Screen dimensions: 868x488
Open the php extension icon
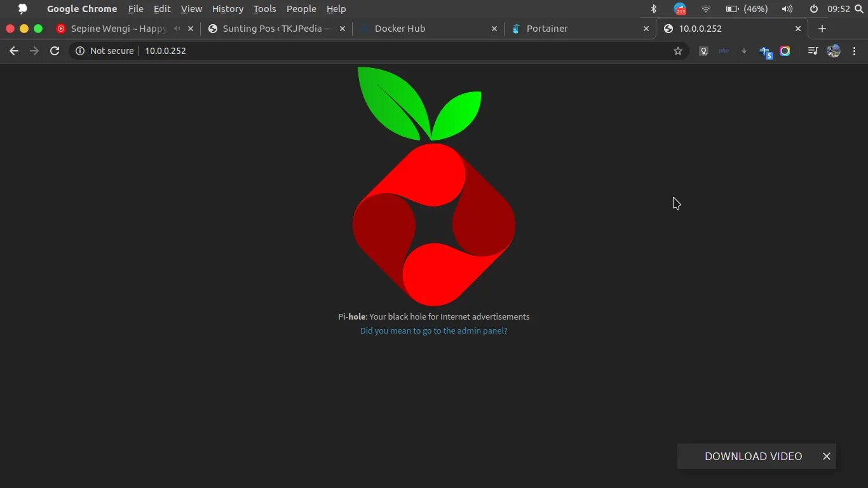tap(724, 51)
